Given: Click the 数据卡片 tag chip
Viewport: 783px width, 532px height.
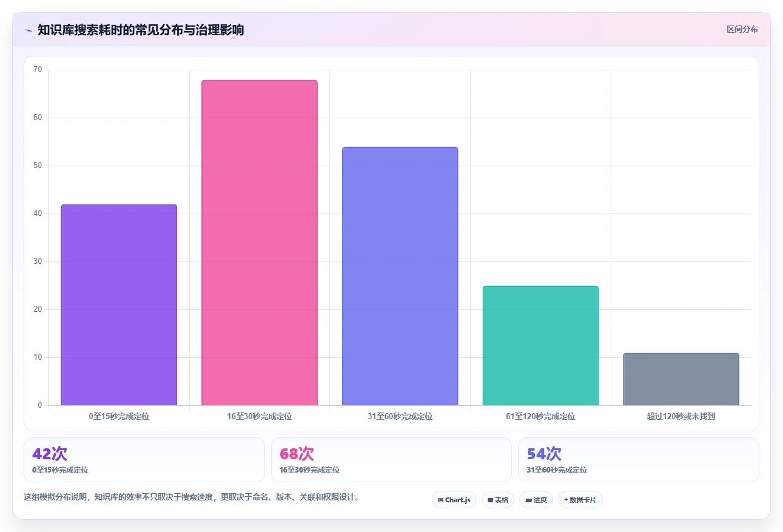Looking at the screenshot, I should point(580,500).
